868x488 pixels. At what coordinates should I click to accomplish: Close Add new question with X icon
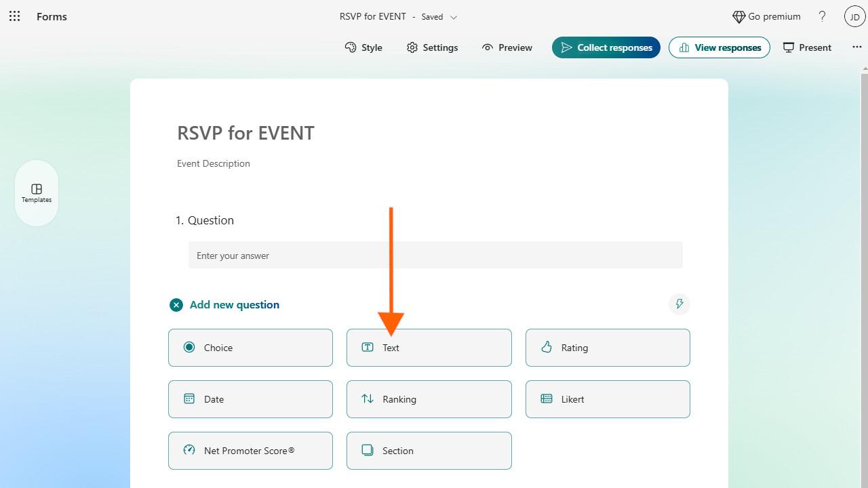coord(176,305)
